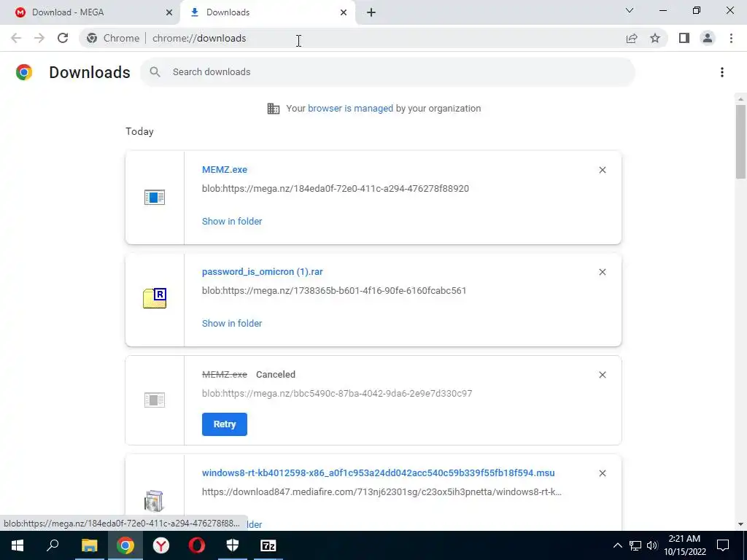The width and height of the screenshot is (747, 560).
Task: Reload the downloads page
Action: (63, 38)
